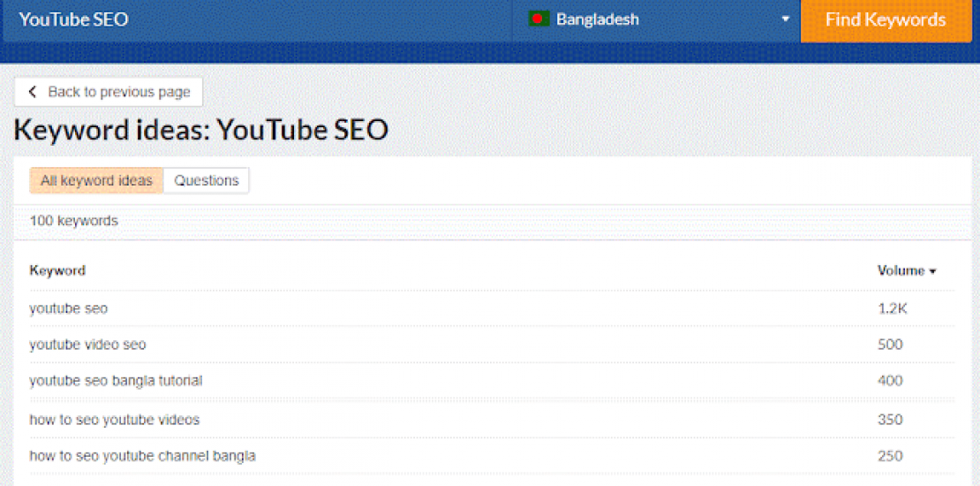The image size is (980, 486).
Task: Click the "100 keywords" count label
Action: pyautogui.click(x=73, y=221)
